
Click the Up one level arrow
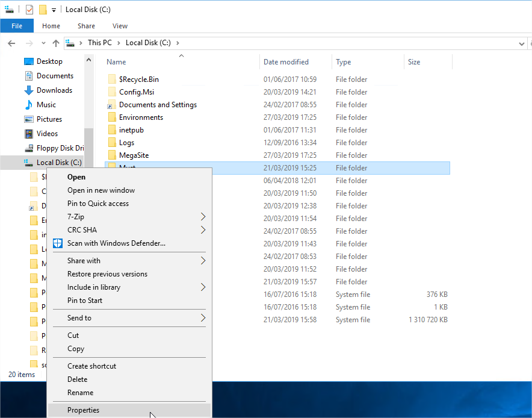56,43
